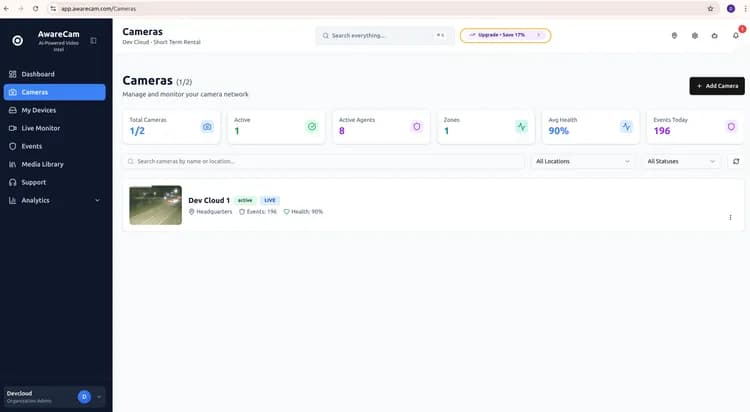Viewport: 750px width, 412px height.
Task: Click the browser address bar URL
Action: 99,9
